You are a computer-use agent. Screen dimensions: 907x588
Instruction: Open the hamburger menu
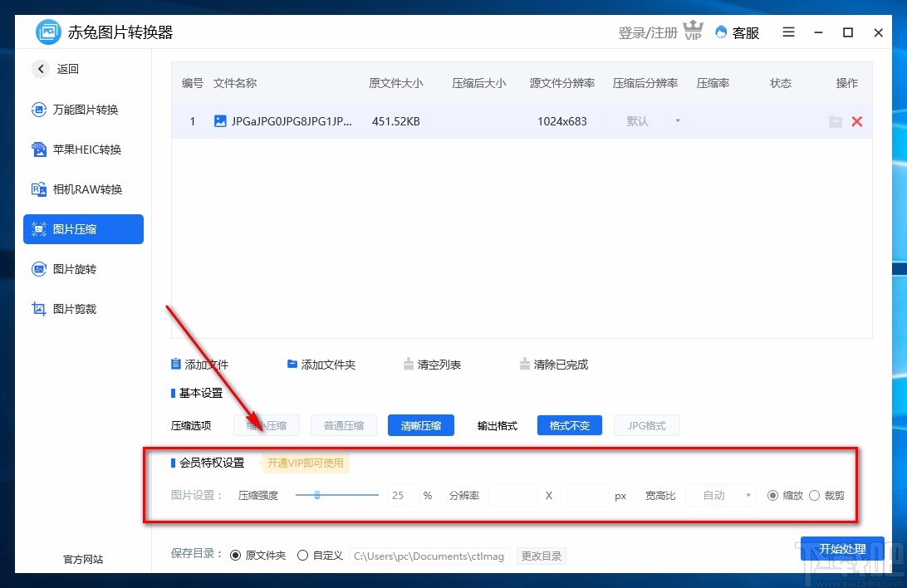coord(787,32)
